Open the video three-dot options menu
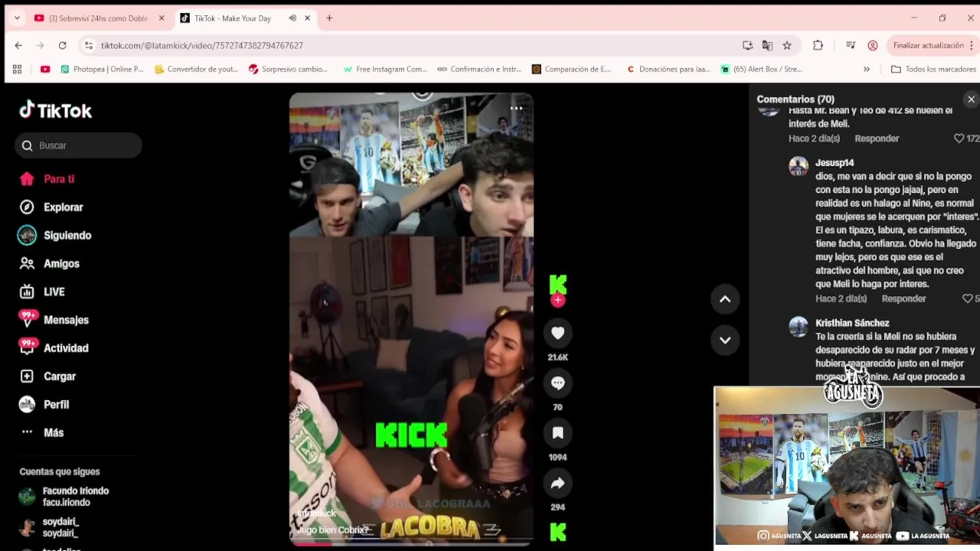 click(x=516, y=108)
